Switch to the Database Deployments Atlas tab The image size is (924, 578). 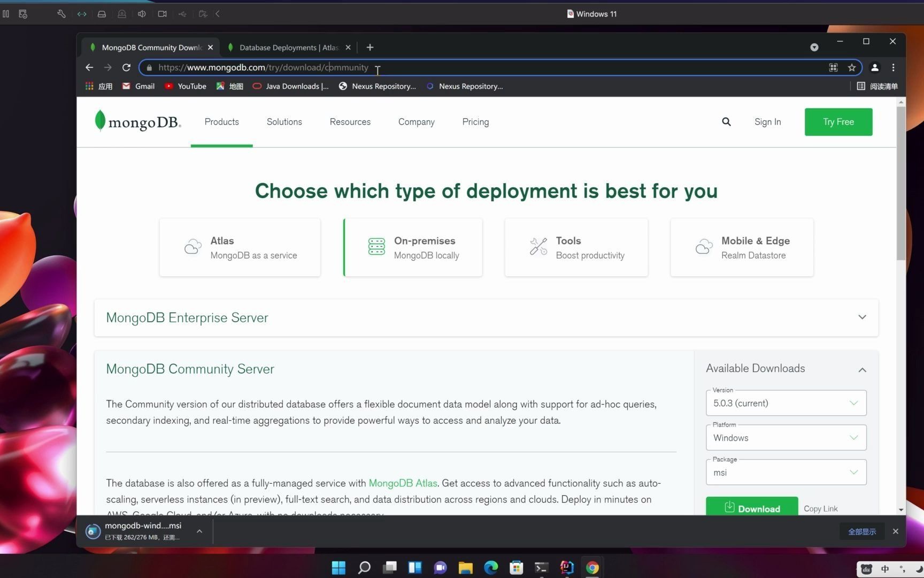click(x=289, y=47)
